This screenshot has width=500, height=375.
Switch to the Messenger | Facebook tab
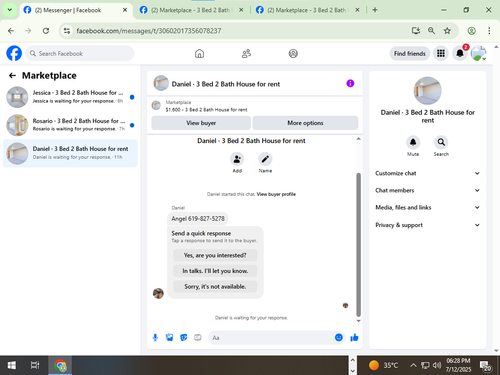click(x=75, y=10)
